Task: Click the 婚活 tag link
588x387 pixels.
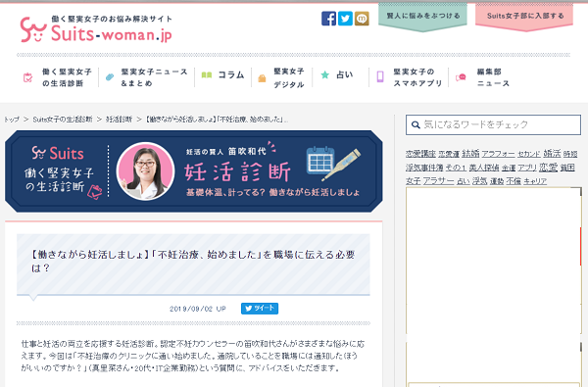Action: (x=552, y=153)
